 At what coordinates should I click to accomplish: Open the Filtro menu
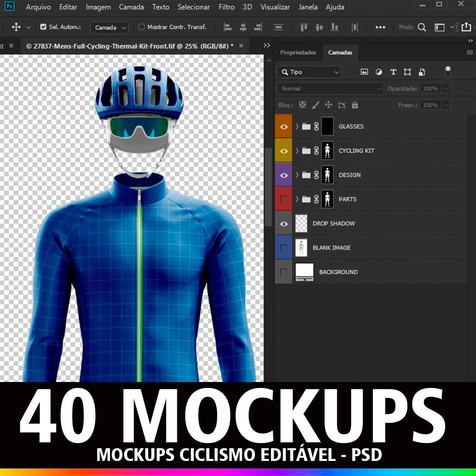click(226, 7)
